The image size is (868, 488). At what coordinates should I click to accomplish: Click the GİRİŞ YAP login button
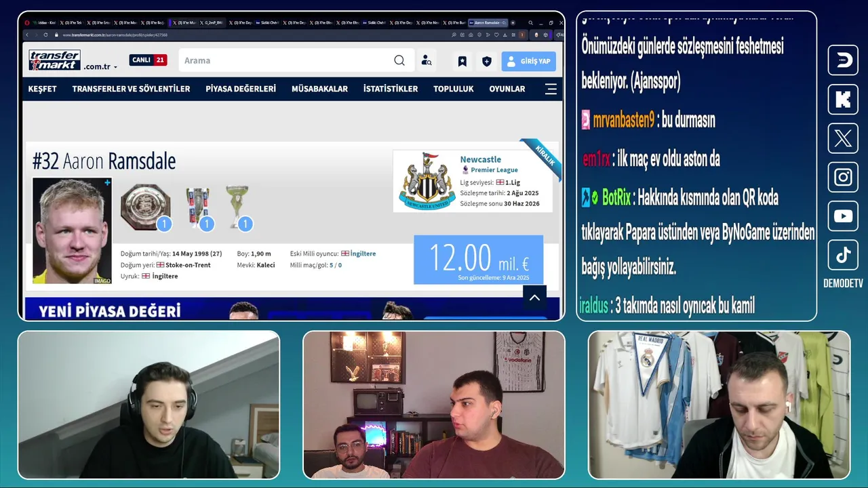coord(529,61)
